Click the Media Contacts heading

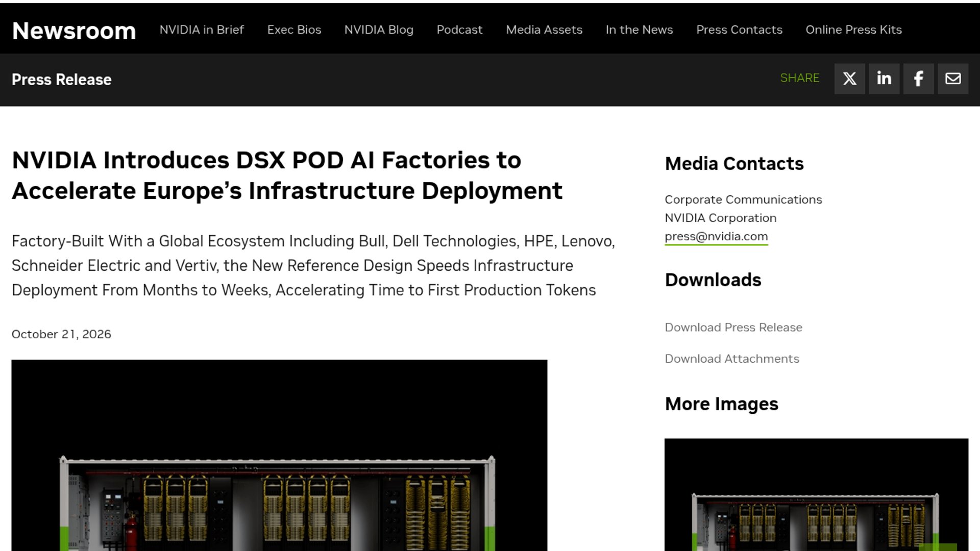tap(734, 164)
